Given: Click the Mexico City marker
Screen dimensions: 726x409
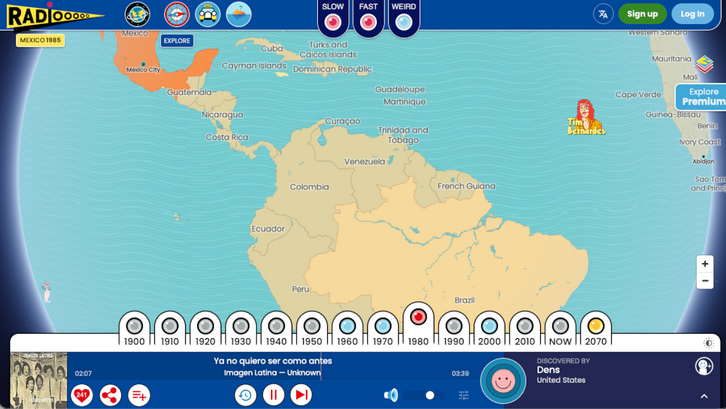Looking at the screenshot, I should pos(143,64).
